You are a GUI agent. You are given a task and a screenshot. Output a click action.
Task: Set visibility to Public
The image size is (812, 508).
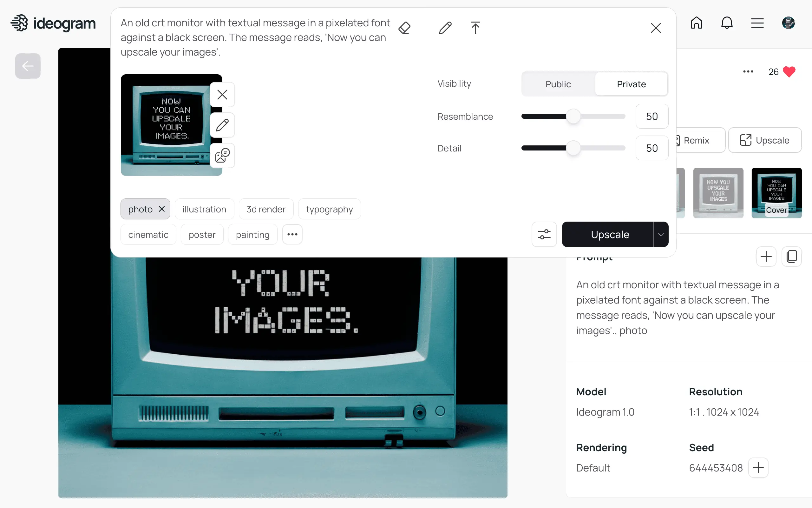click(x=558, y=84)
